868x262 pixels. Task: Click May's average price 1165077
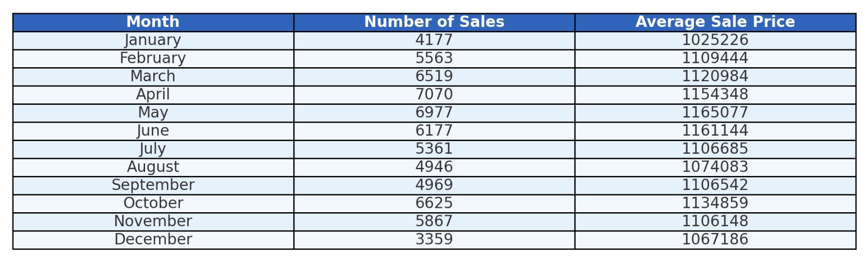point(715,113)
